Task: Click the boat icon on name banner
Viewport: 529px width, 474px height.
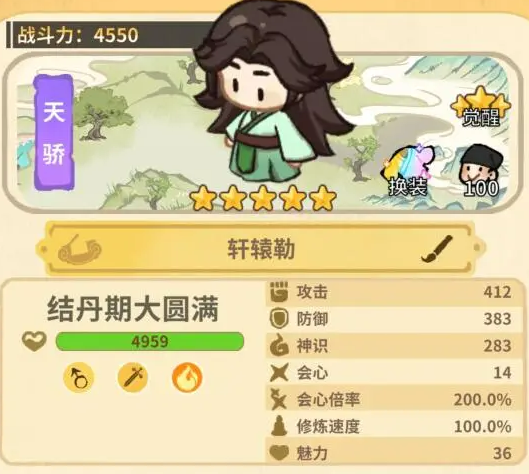Action: pyautogui.click(x=80, y=250)
